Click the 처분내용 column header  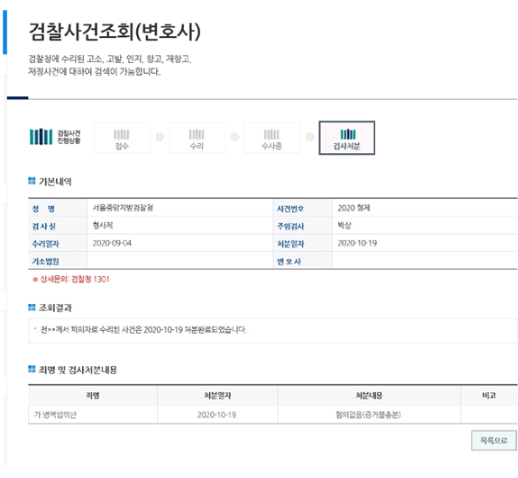pos(369,395)
